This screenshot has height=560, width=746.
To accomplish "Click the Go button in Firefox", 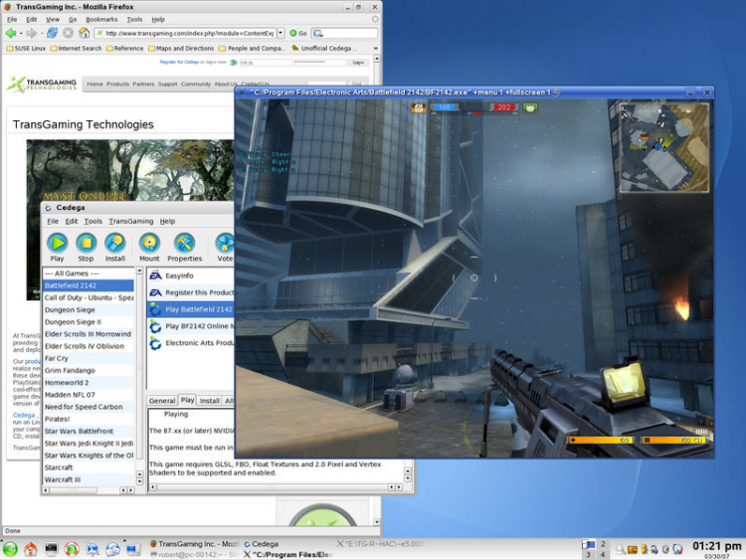I will [x=298, y=33].
